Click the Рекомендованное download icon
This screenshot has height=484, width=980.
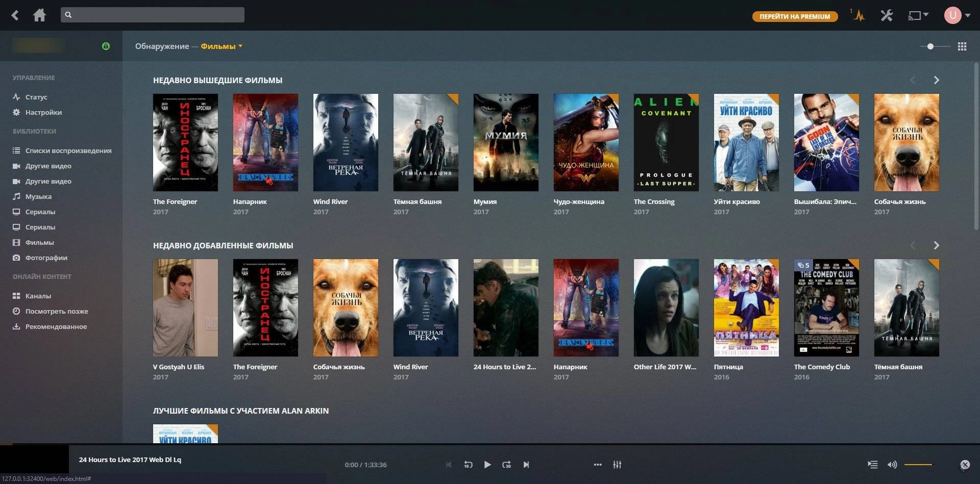pos(16,326)
